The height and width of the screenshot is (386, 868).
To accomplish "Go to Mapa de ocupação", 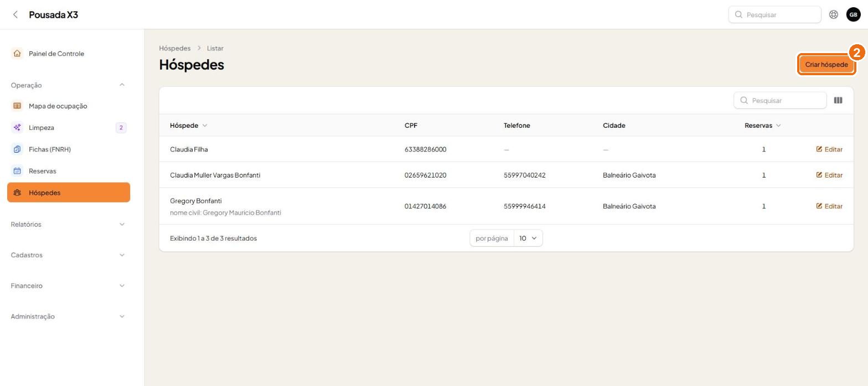I will [68, 106].
